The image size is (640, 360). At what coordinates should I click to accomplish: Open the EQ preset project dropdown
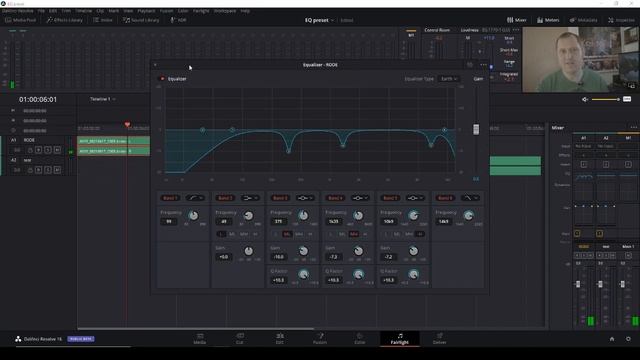pyautogui.click(x=319, y=20)
